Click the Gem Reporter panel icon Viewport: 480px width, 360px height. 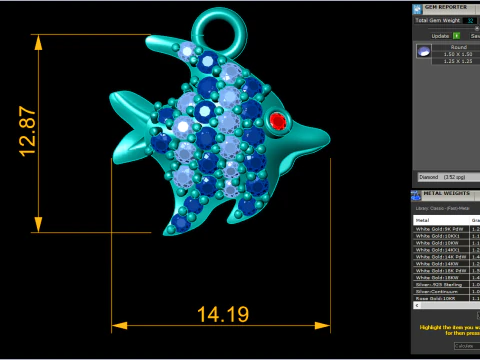tap(417, 9)
